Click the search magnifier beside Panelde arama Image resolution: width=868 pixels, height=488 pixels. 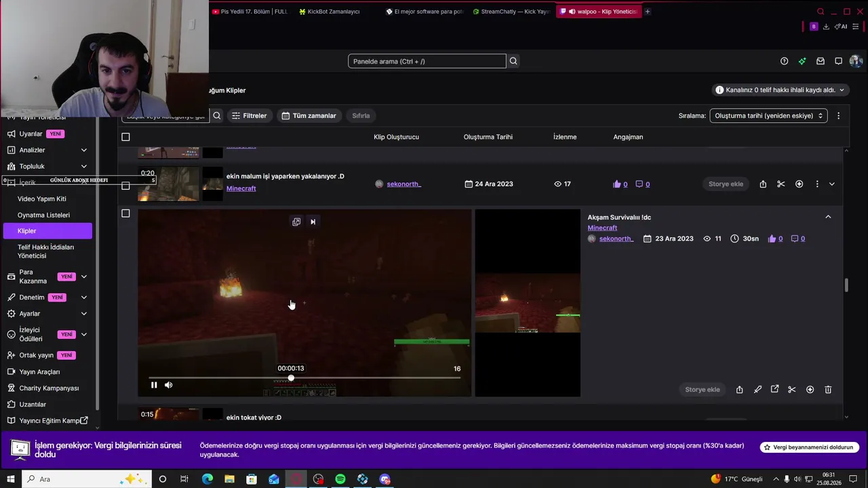(513, 61)
